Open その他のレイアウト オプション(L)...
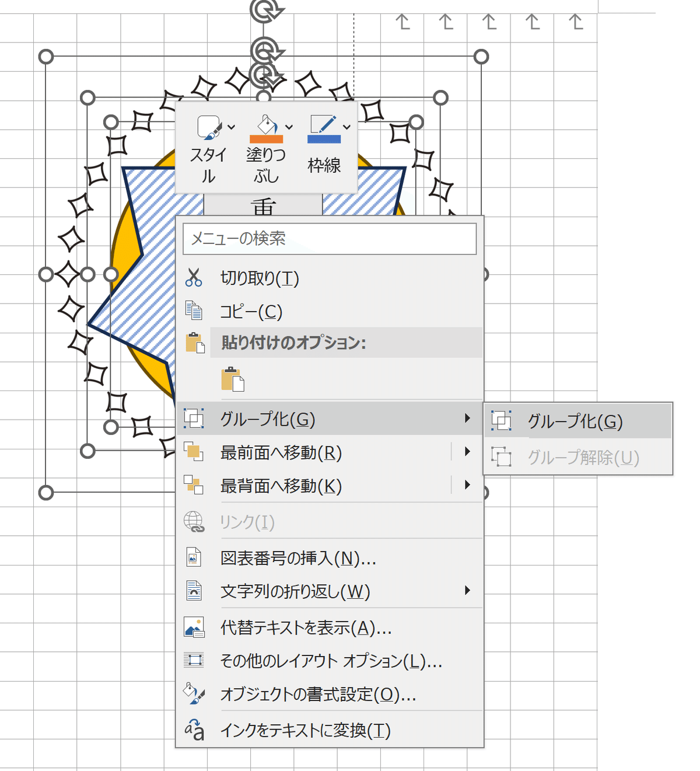This screenshot has width=700, height=771. coord(330,661)
